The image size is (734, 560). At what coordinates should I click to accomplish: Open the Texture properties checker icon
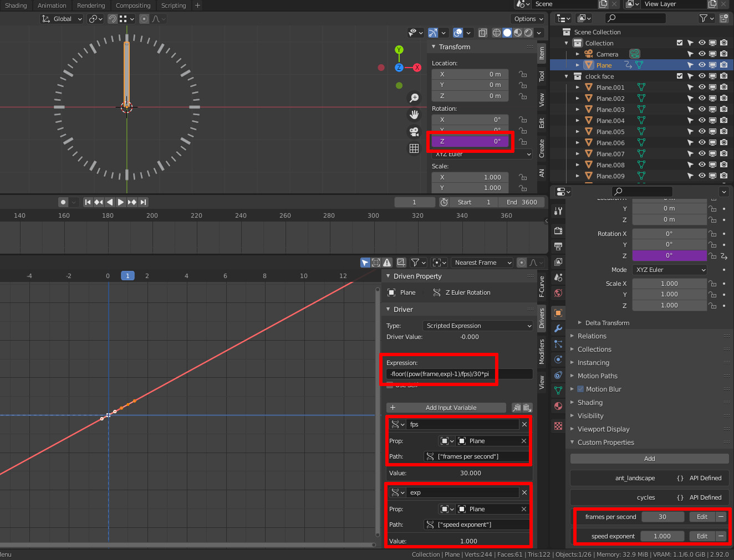point(558,426)
